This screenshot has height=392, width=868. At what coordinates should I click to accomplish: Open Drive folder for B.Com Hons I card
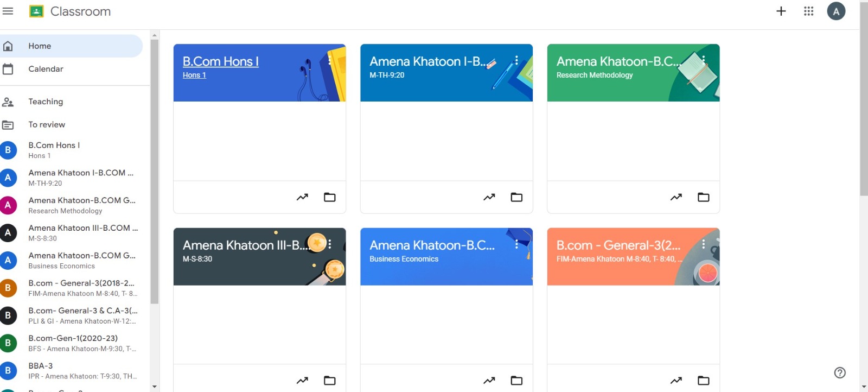point(329,197)
